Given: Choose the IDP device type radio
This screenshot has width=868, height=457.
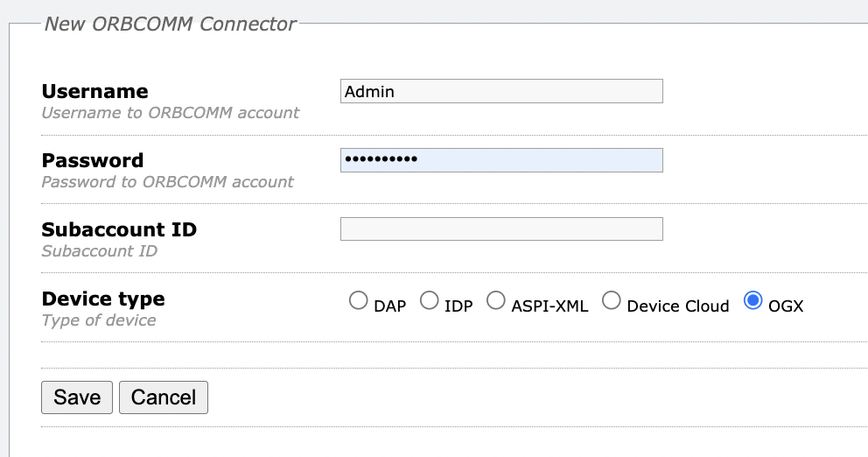Looking at the screenshot, I should click(429, 301).
